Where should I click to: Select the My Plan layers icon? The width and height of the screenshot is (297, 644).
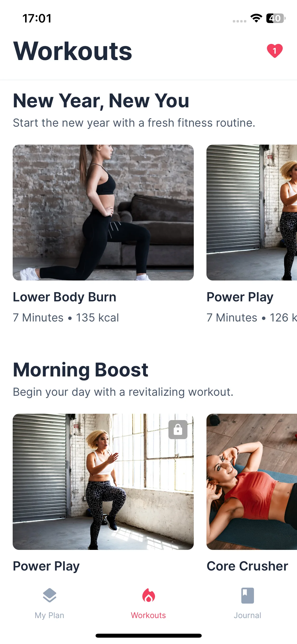pyautogui.click(x=50, y=595)
